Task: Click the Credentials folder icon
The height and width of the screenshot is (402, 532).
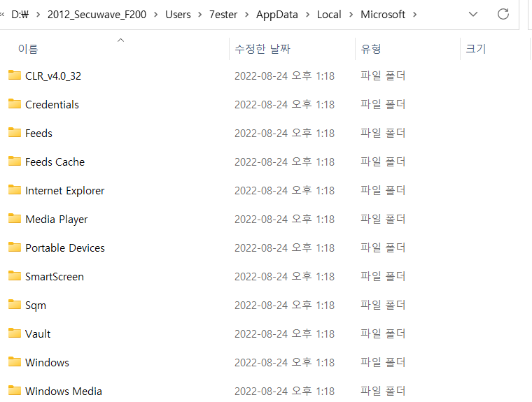Action: click(15, 103)
